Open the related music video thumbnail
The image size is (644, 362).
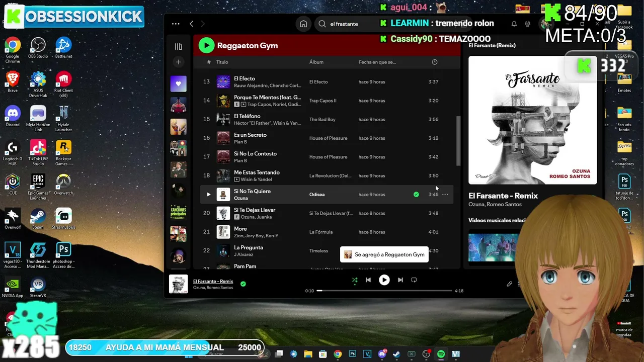[x=494, y=246]
